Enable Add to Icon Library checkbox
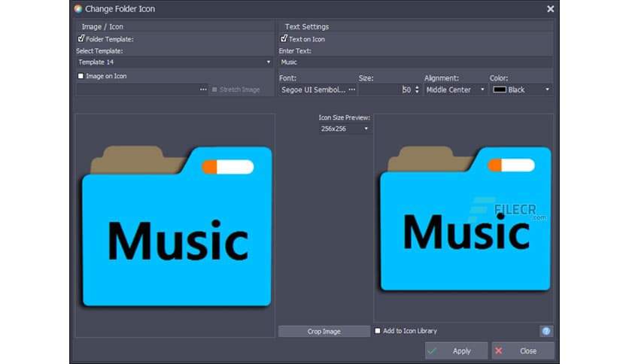 click(x=378, y=331)
